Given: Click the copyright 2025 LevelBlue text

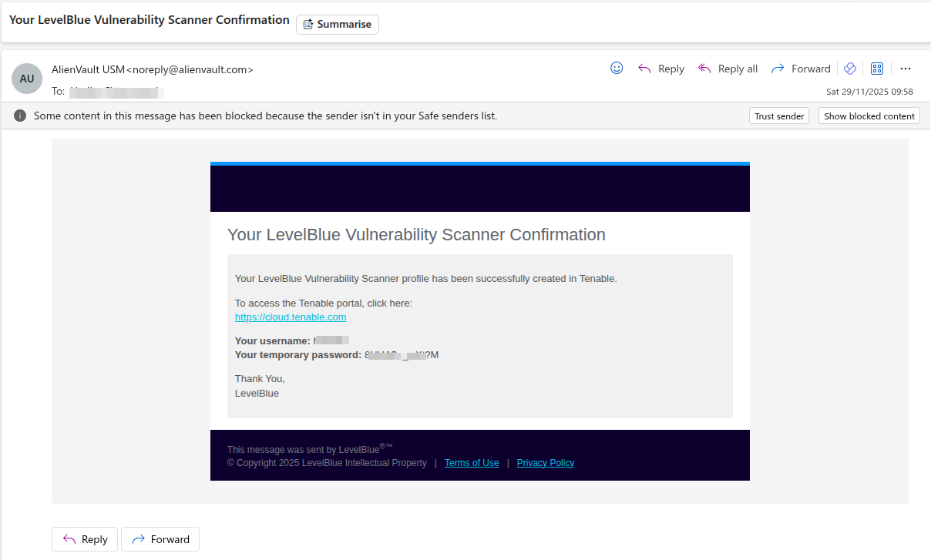Looking at the screenshot, I should (327, 463).
